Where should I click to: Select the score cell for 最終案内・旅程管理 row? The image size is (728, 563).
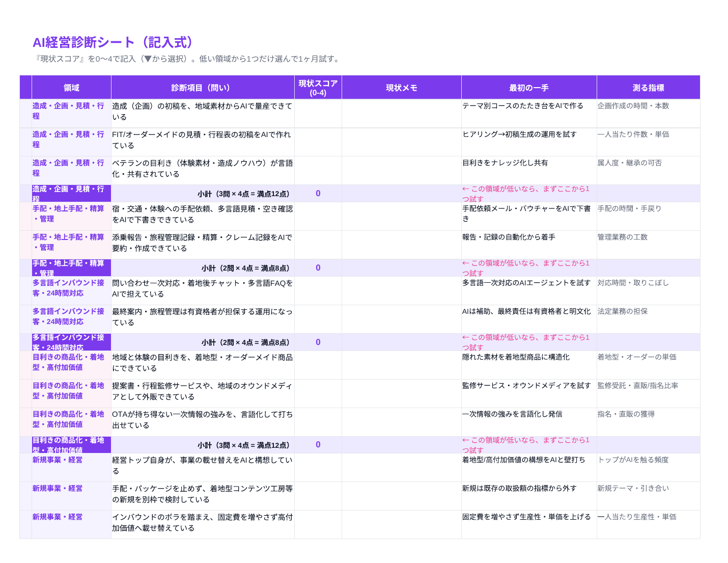(x=318, y=319)
